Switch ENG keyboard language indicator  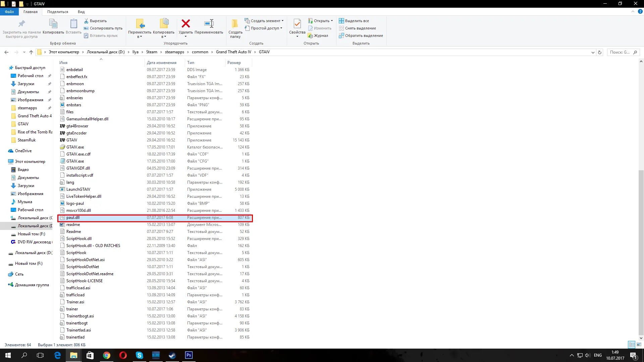(598, 355)
